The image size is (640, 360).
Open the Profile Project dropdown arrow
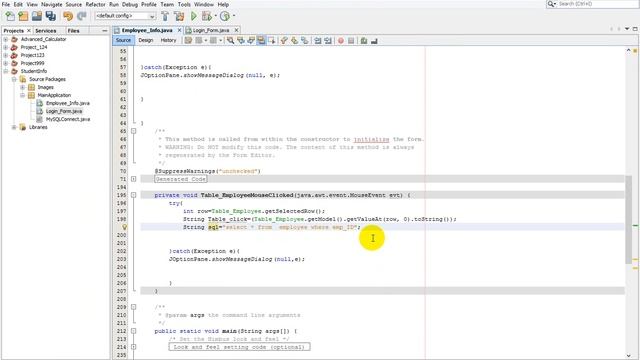tap(233, 16)
